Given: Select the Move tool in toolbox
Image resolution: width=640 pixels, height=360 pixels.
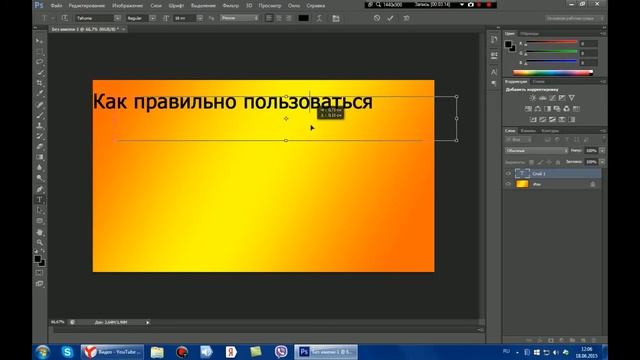Looking at the screenshot, I should [40, 41].
